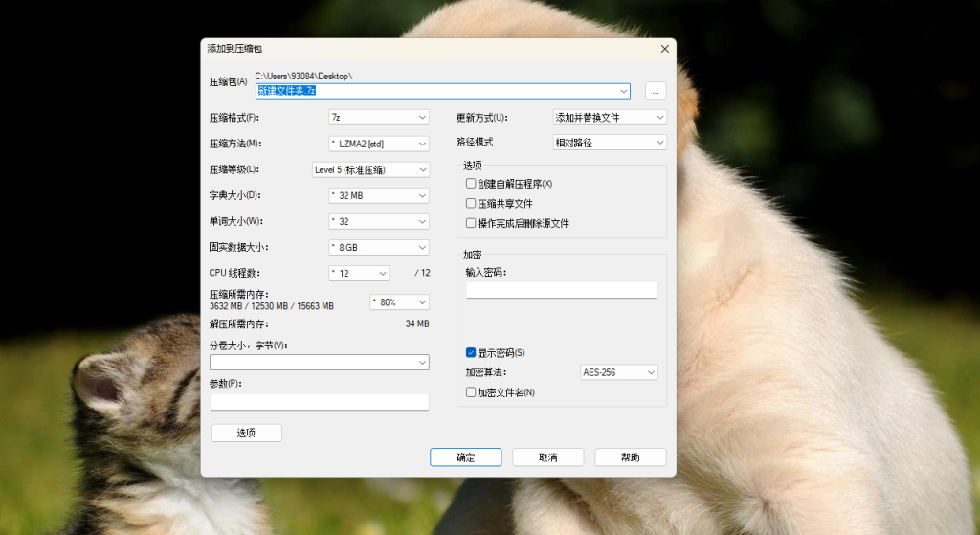Screen dimensions: 980x535
Task: Open the 固实数据大小 8 GB dropdown
Action: coord(379,248)
